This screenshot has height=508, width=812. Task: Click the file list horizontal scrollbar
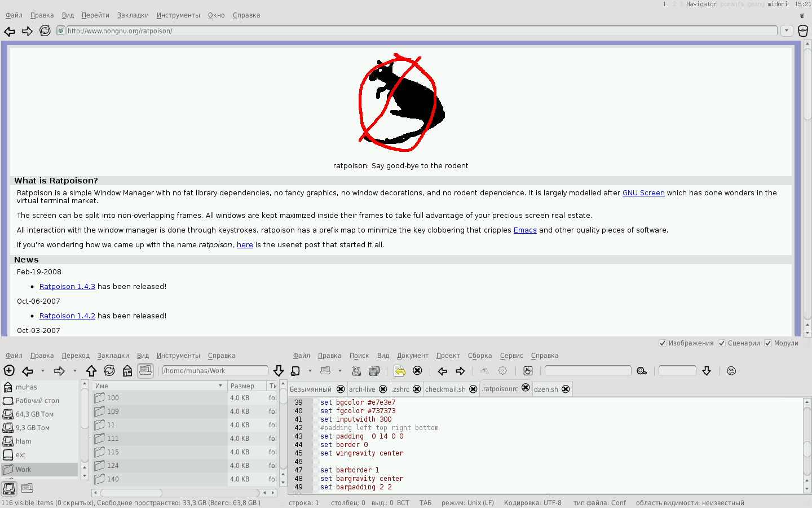183,493
